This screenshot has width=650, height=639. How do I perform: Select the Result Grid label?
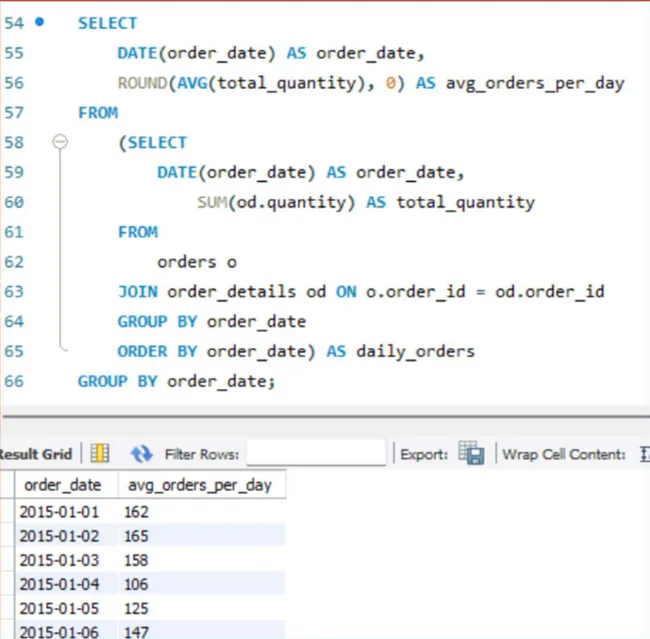point(36,454)
